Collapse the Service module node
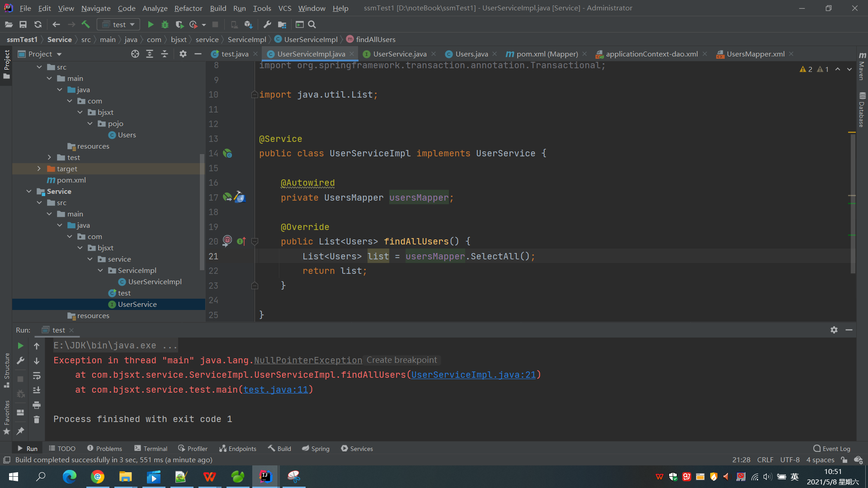The image size is (868, 488). pos(29,192)
